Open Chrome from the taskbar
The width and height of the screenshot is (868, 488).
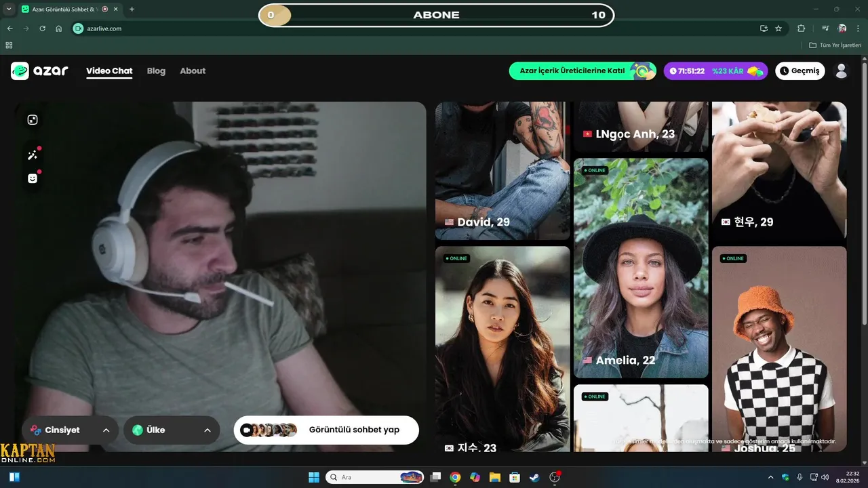click(455, 477)
